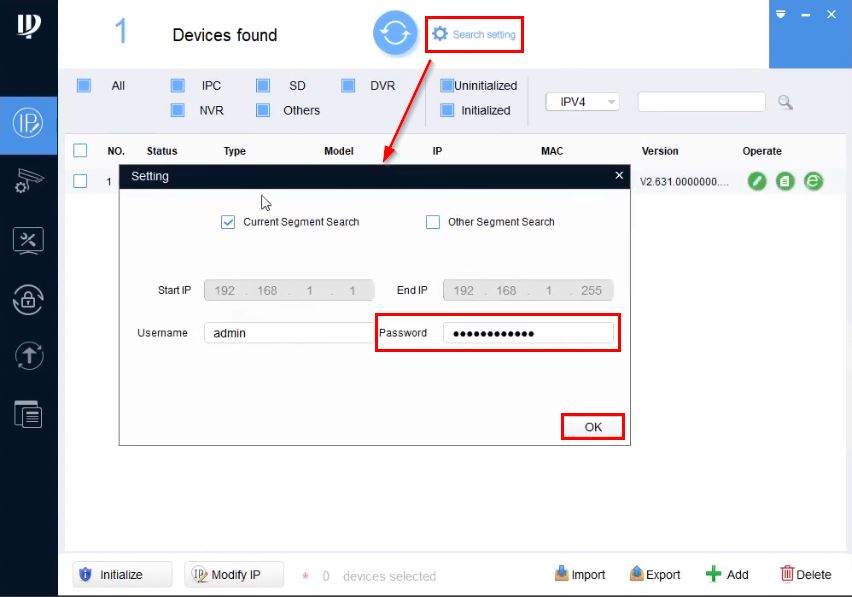Toggle the IPC filter checkbox
Viewport: 852px width, 597px height.
click(x=178, y=85)
